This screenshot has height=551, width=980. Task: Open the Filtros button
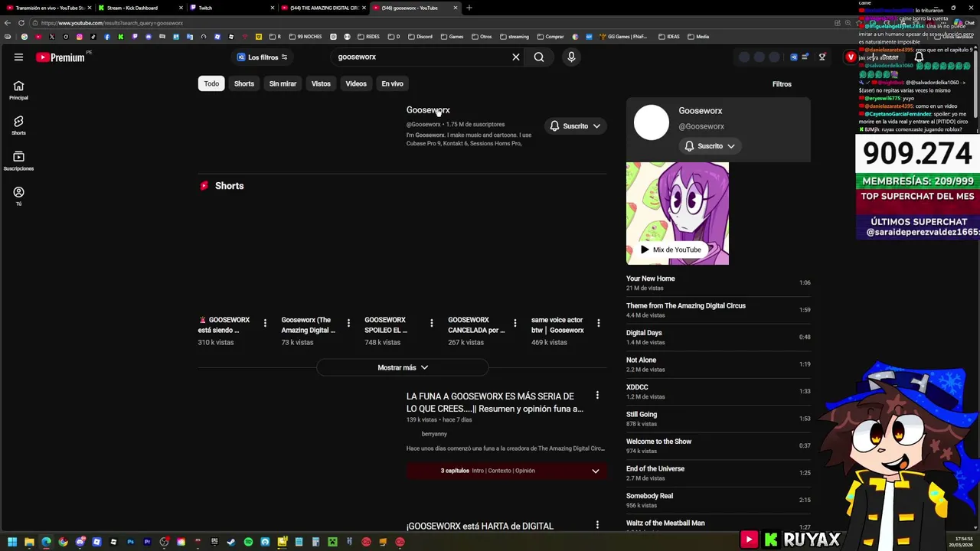click(x=782, y=84)
